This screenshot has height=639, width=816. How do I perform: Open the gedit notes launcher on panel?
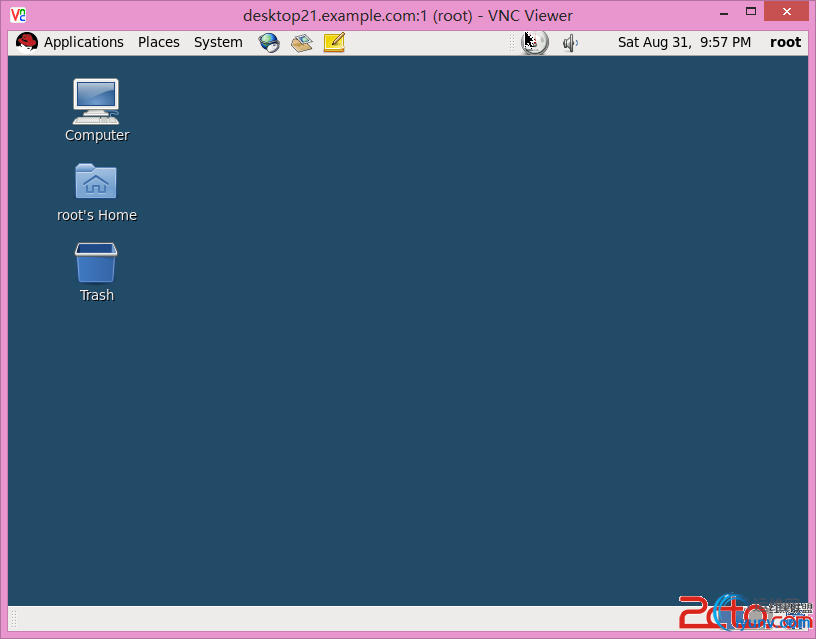(333, 42)
